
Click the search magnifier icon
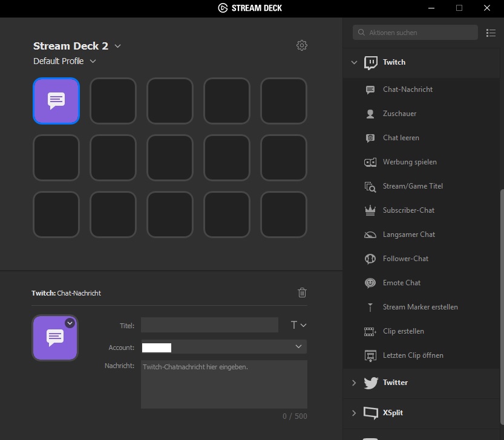click(x=361, y=33)
